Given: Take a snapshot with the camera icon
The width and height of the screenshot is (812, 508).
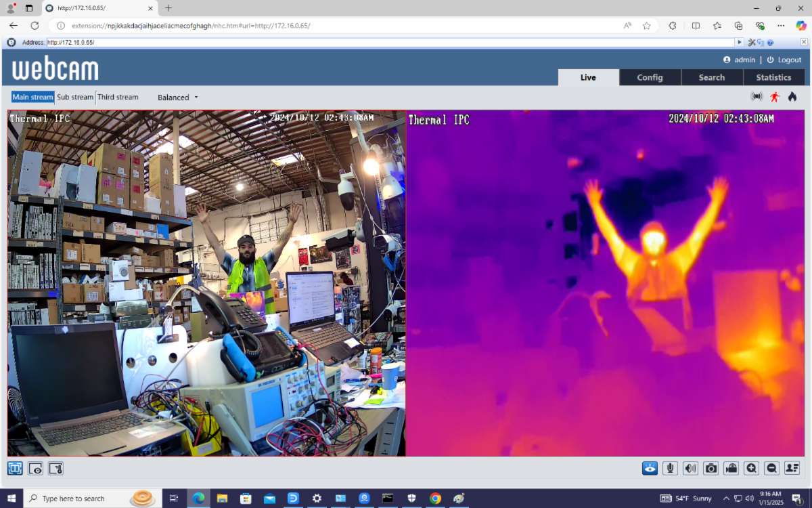Looking at the screenshot, I should point(710,468).
